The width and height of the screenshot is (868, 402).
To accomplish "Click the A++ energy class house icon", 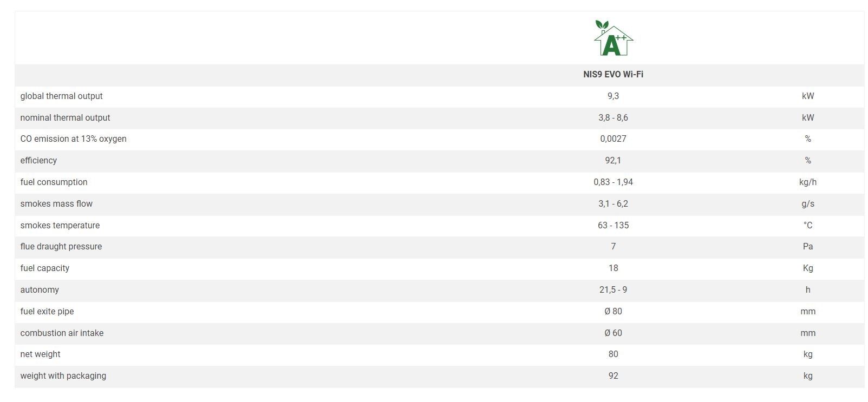I will pyautogui.click(x=613, y=38).
